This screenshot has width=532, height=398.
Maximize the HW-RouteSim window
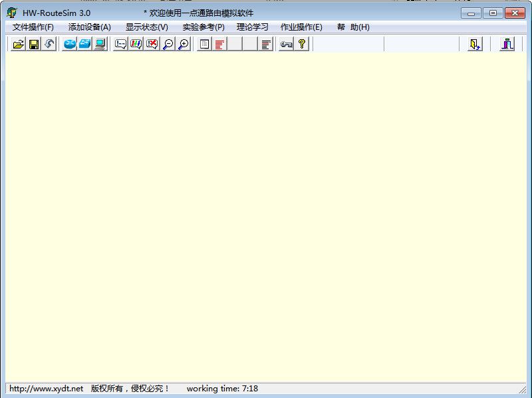click(x=493, y=13)
